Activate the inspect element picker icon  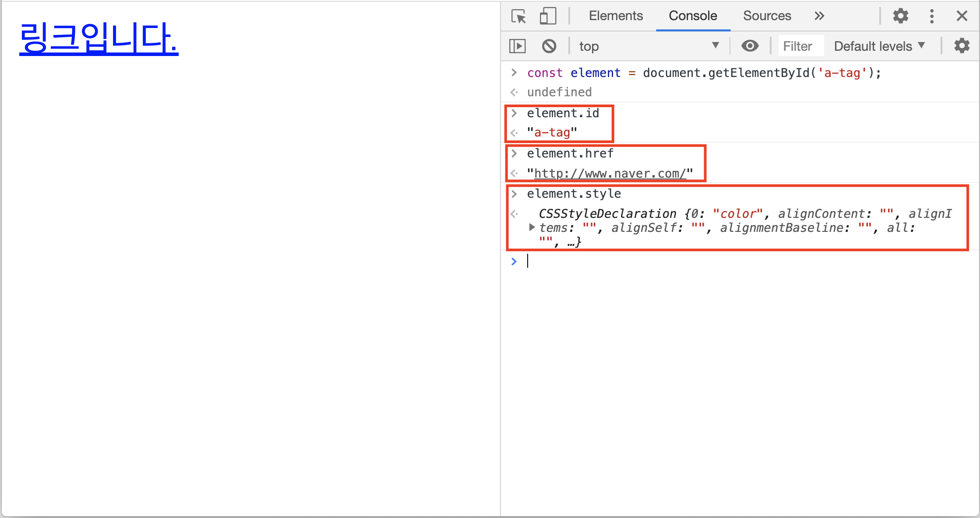[518, 16]
